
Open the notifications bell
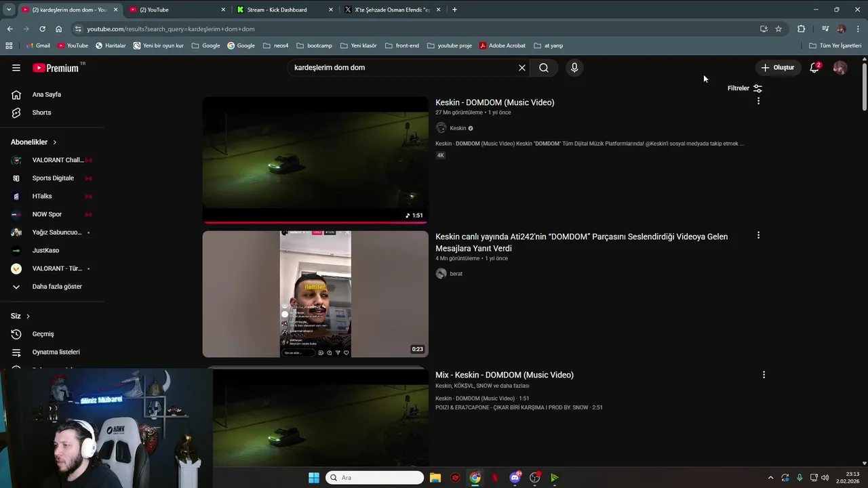814,68
